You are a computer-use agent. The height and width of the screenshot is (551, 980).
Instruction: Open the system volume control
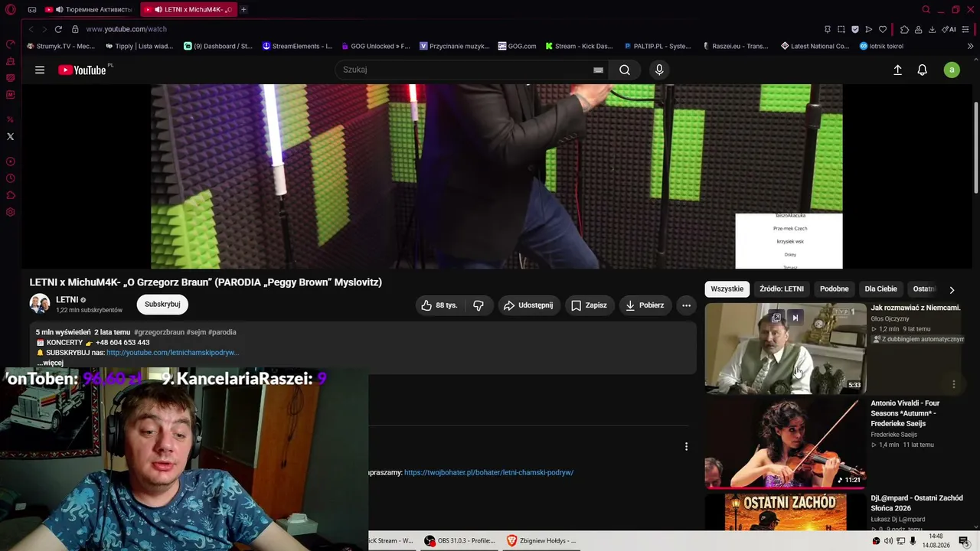888,541
